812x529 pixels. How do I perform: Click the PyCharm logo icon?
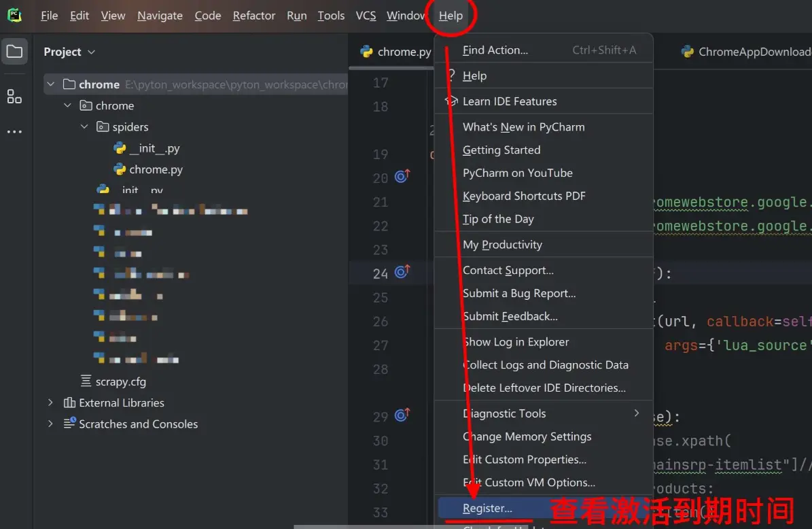14,15
